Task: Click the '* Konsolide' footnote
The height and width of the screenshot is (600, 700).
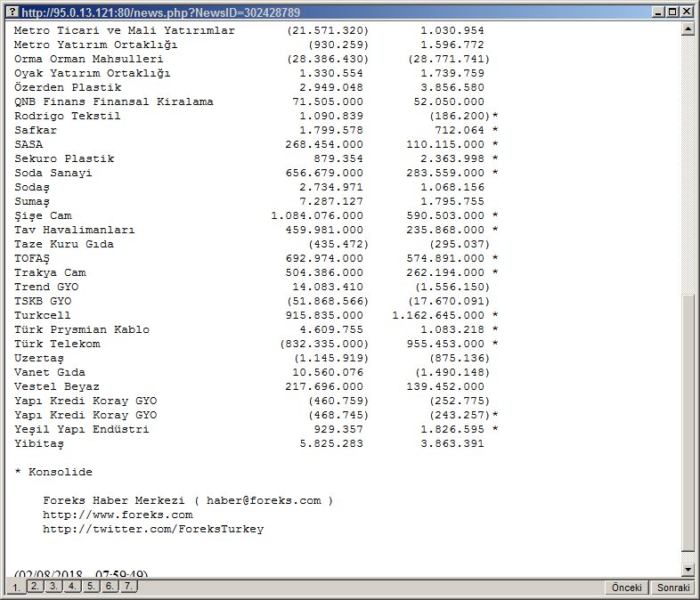Action: click(x=53, y=472)
